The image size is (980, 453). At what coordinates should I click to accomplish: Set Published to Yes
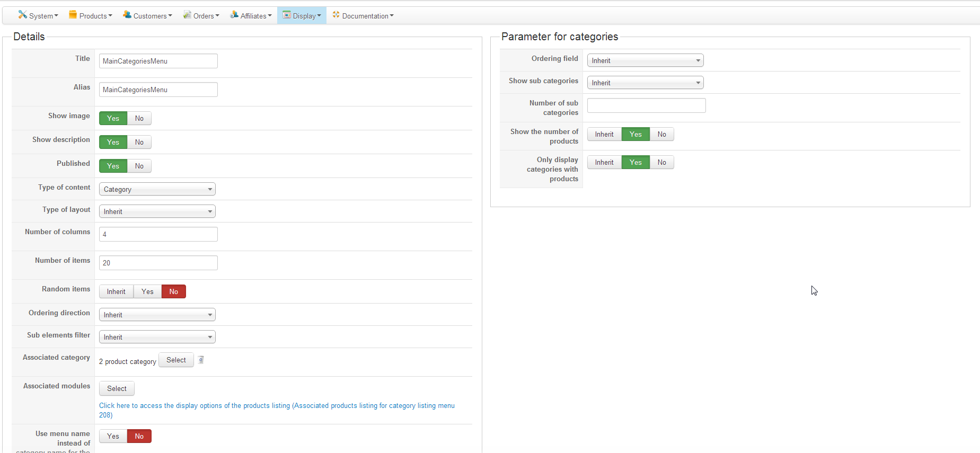tap(113, 166)
